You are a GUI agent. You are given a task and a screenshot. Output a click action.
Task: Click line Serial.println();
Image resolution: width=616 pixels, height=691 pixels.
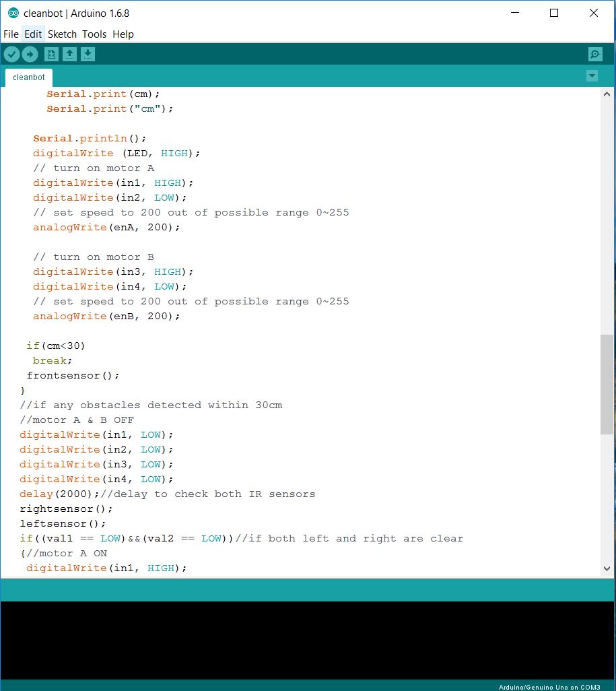pyautogui.click(x=90, y=138)
